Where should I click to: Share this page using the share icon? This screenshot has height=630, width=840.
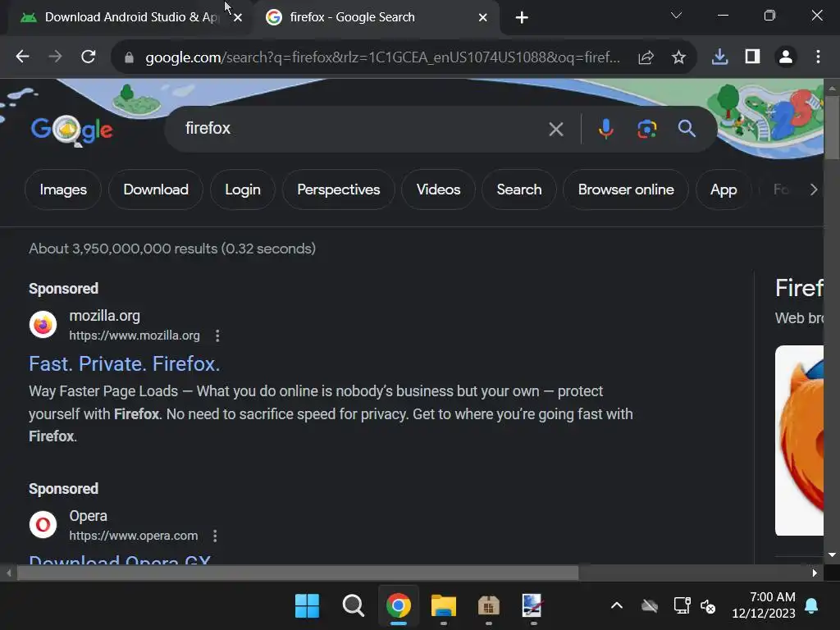click(646, 57)
